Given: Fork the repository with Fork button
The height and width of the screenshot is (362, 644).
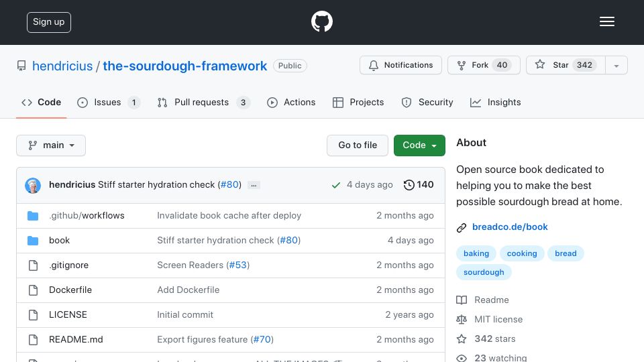Looking at the screenshot, I should (484, 65).
